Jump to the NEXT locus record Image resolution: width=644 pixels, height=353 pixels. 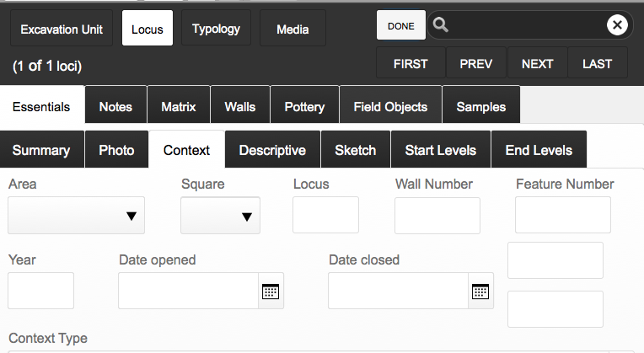[x=538, y=63]
